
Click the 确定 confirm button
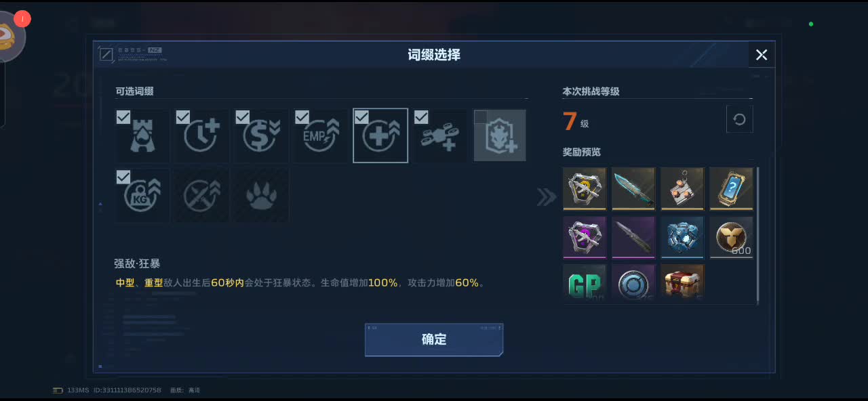pos(434,339)
